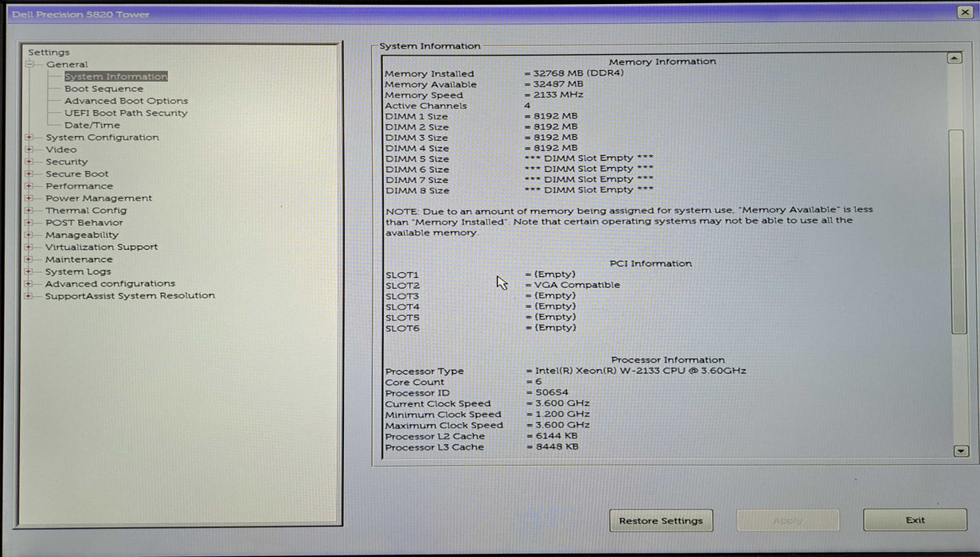Expand the Maintenance node
This screenshot has height=557, width=980.
pos(29,259)
